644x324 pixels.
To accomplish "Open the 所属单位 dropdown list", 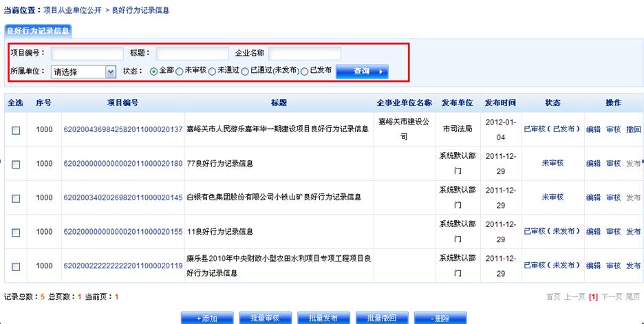I will (x=83, y=72).
